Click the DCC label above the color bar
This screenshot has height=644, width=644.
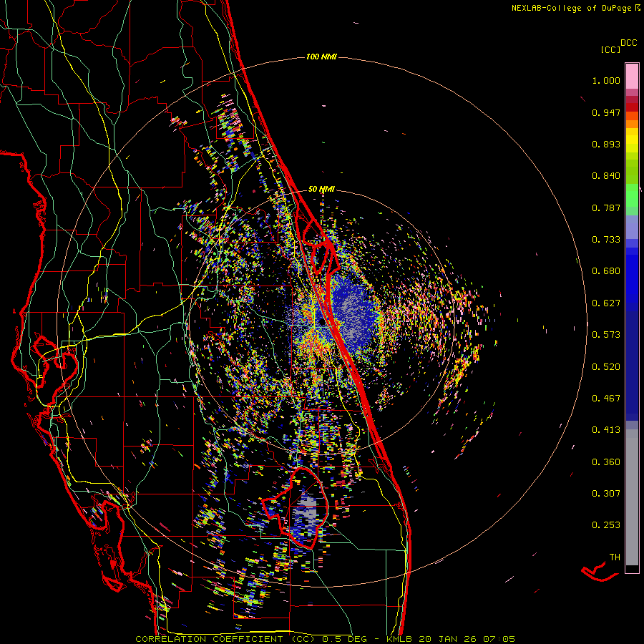point(628,43)
